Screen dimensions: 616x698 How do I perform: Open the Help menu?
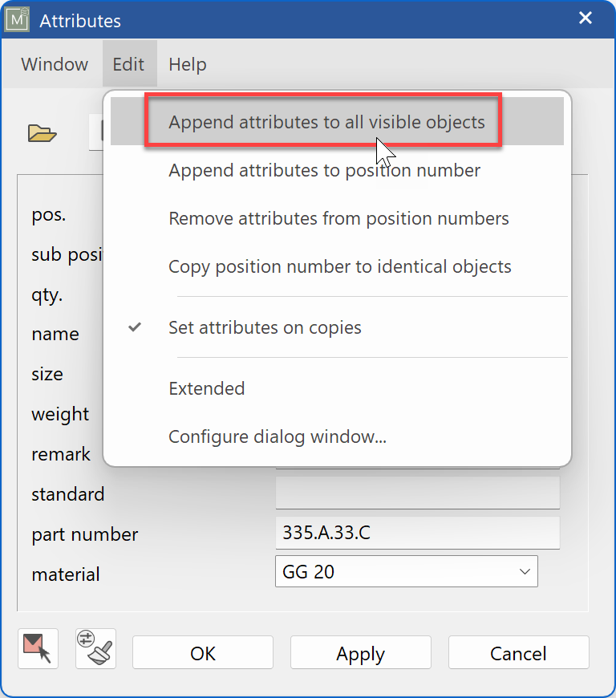[x=188, y=64]
